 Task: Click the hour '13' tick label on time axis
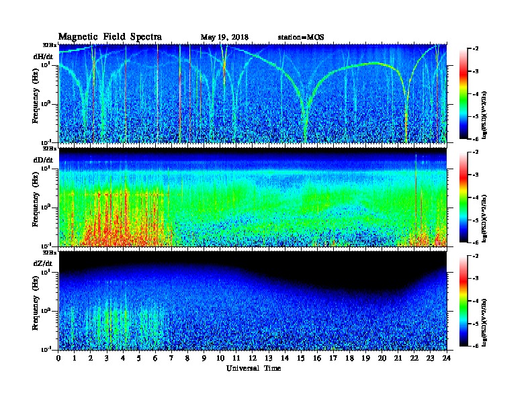coord(269,359)
